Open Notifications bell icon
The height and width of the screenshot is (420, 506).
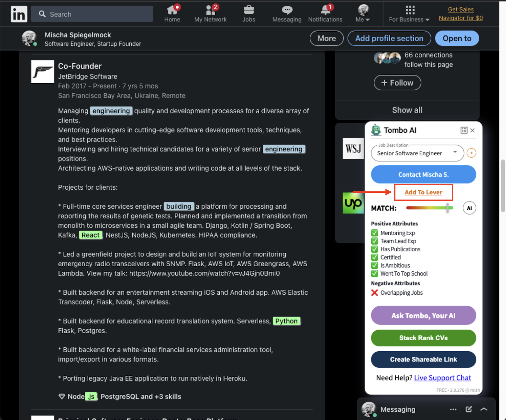[x=325, y=10]
